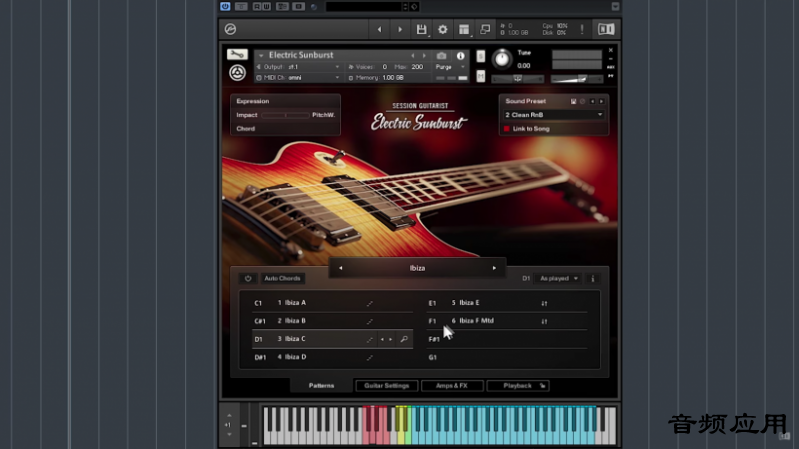
Task: Click next pattern arrow on Ibiza C row
Action: click(391, 339)
